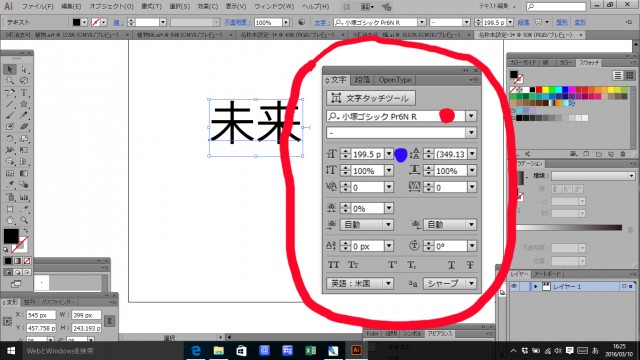This screenshot has height=360, width=640.
Task: Switch to 段落 tab in character panel
Action: (x=362, y=80)
